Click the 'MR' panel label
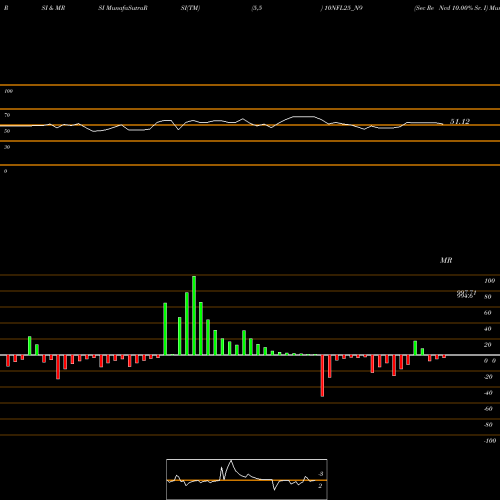This screenshot has height=500, width=500. click(446, 260)
